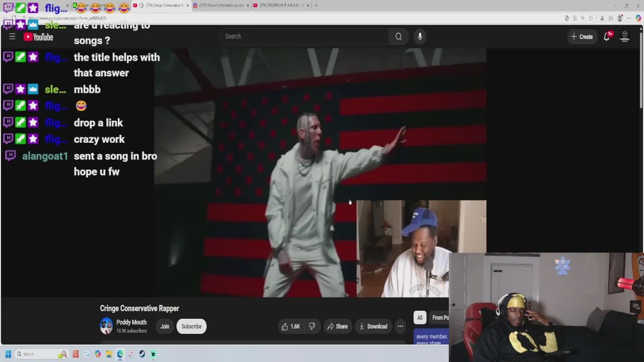Share the Cringe Conservative Rapper video
The image size is (644, 362).
point(337,326)
